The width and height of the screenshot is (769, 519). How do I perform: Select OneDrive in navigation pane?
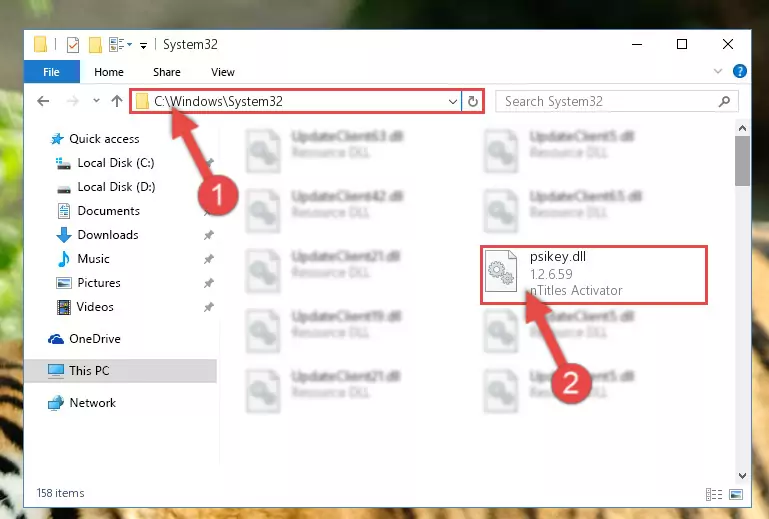(84, 339)
